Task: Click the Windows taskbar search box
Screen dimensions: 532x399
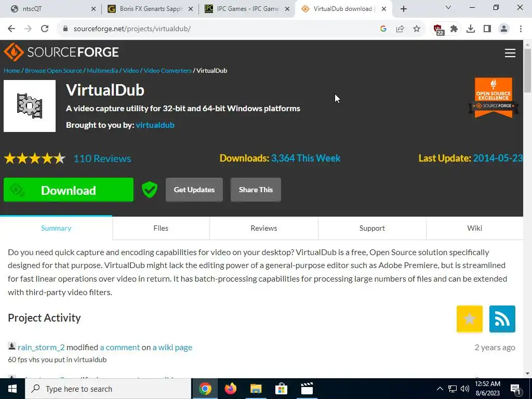Action: [x=108, y=389]
